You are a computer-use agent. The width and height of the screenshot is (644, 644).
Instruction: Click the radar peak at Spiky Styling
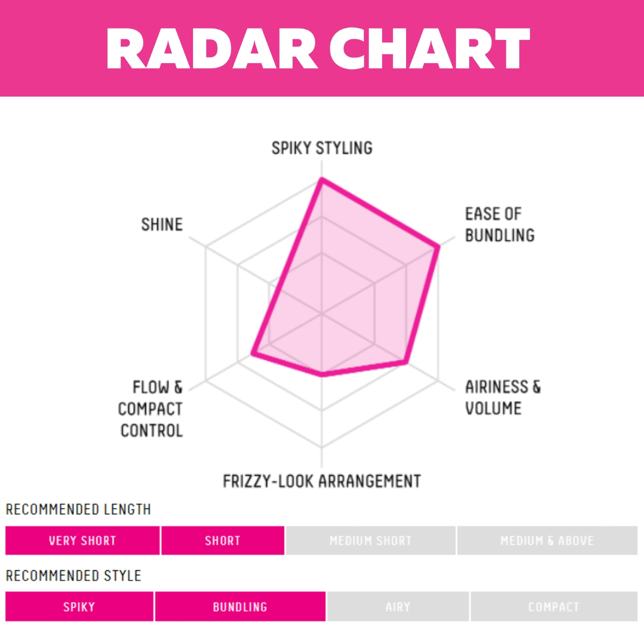click(x=322, y=179)
